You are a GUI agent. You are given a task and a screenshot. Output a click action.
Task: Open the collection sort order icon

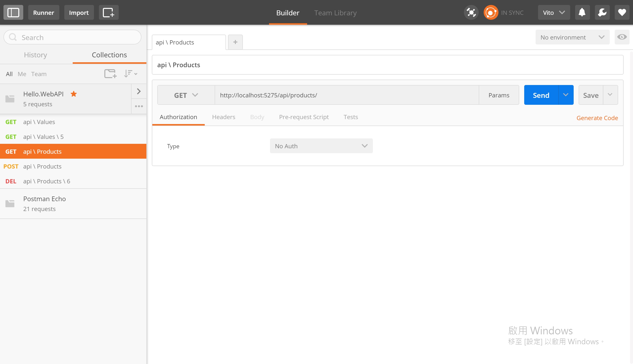[x=130, y=74]
